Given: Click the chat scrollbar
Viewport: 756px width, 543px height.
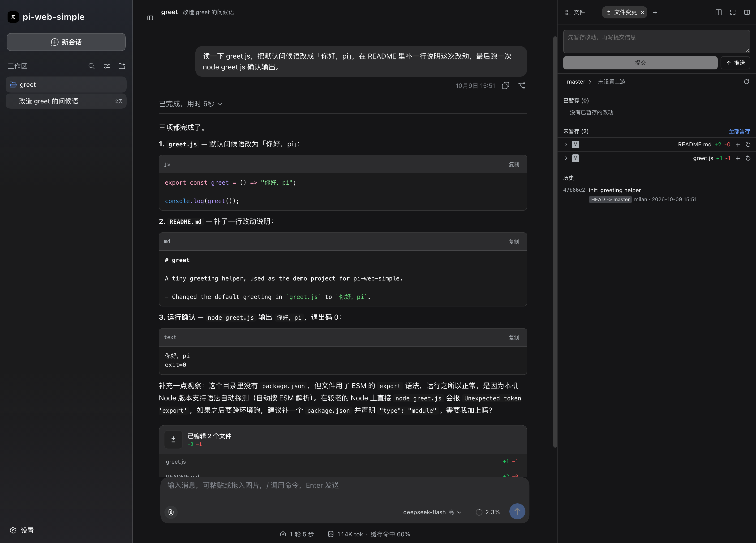Looking at the screenshot, I should point(555,242).
